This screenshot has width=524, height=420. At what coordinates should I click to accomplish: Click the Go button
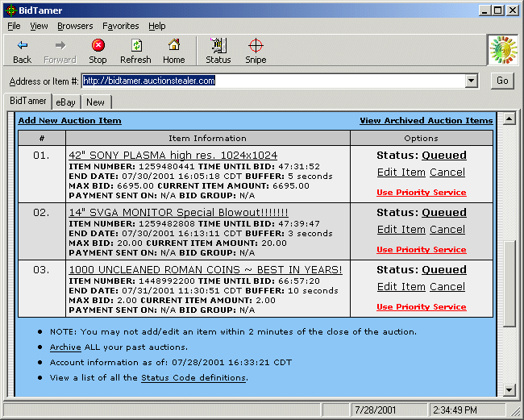tap(502, 81)
